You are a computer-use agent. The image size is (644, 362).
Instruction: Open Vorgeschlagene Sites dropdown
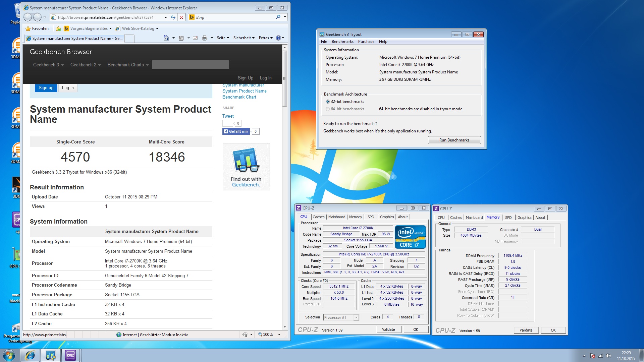pyautogui.click(x=88, y=28)
